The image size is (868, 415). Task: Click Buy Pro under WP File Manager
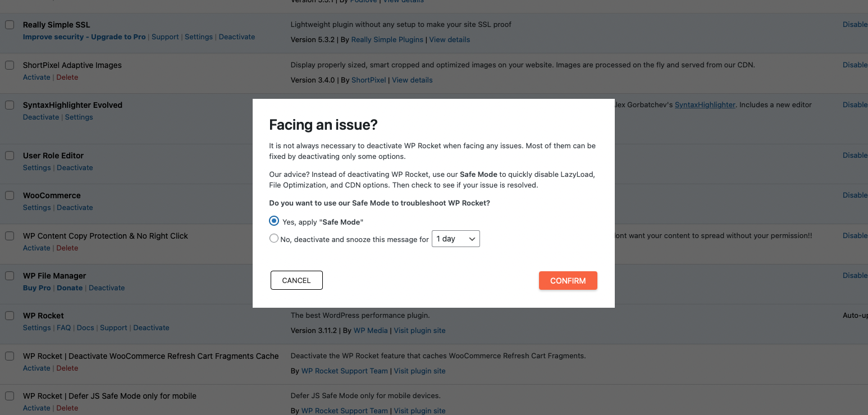(x=36, y=288)
